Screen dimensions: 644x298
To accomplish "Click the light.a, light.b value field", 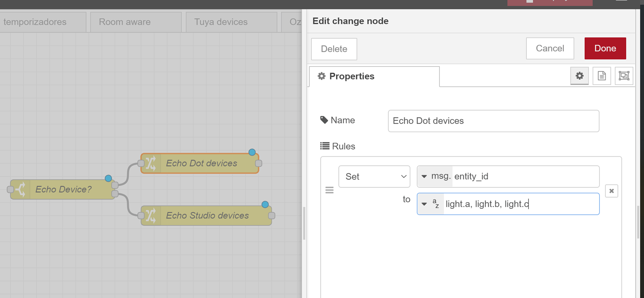I will click(x=520, y=204).
